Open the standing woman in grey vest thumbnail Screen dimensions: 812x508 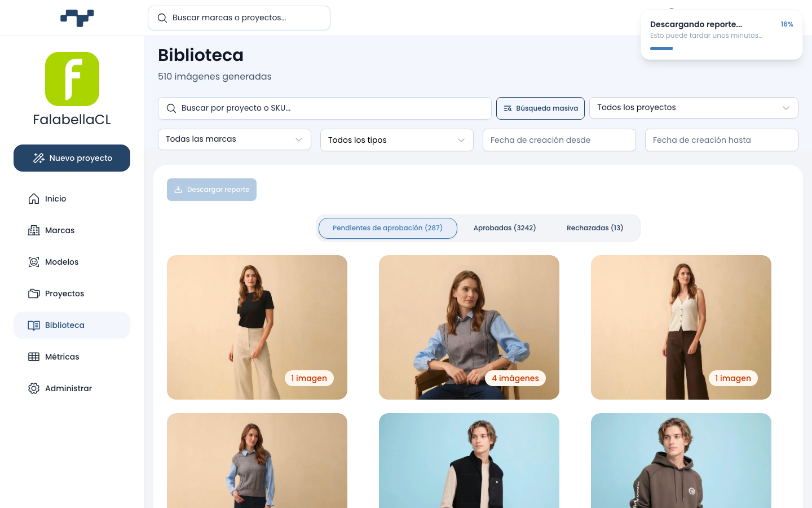[257, 461]
